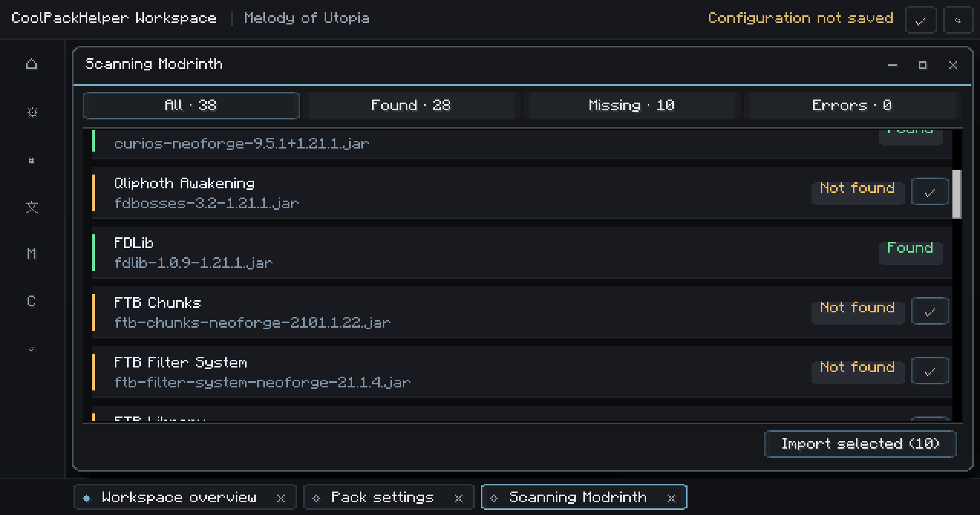This screenshot has height=515, width=980.
Task: Open the gear settings sidebar icon
Action: click(x=32, y=112)
